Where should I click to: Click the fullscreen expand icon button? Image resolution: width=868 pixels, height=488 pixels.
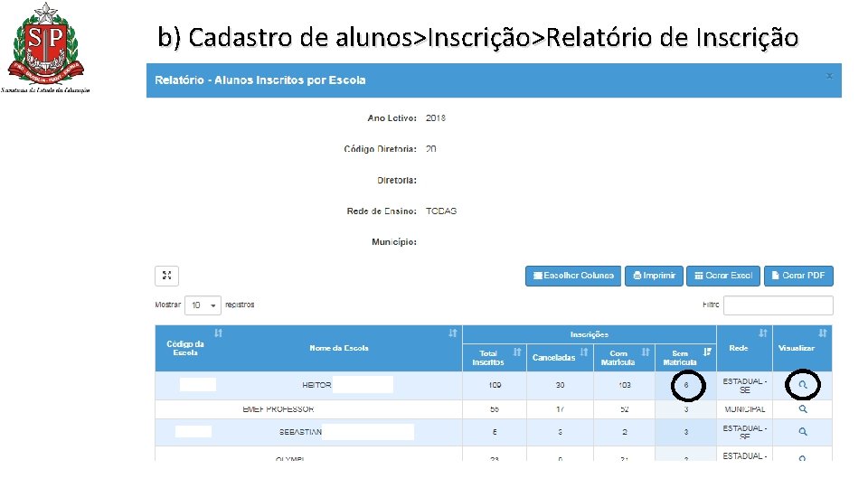(x=166, y=276)
